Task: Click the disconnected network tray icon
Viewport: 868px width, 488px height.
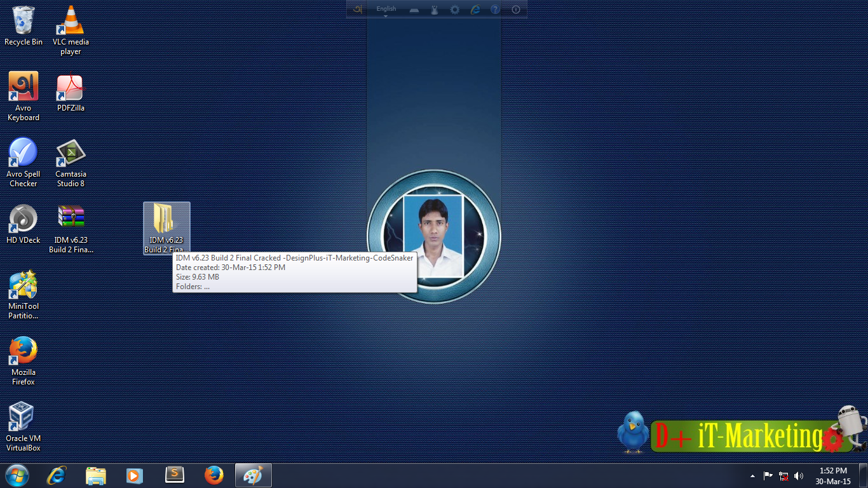Action: (x=783, y=476)
